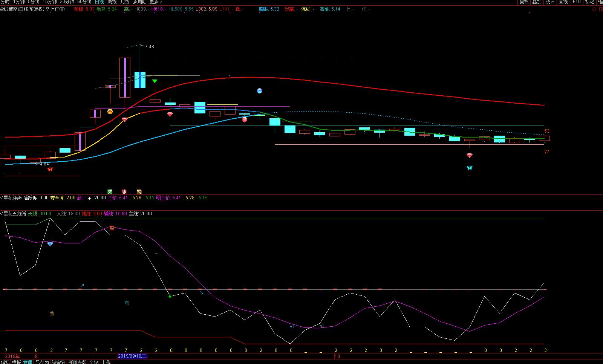The image size is (603, 364).
Task: Open F10 company info
Action: [x=577, y=2]
